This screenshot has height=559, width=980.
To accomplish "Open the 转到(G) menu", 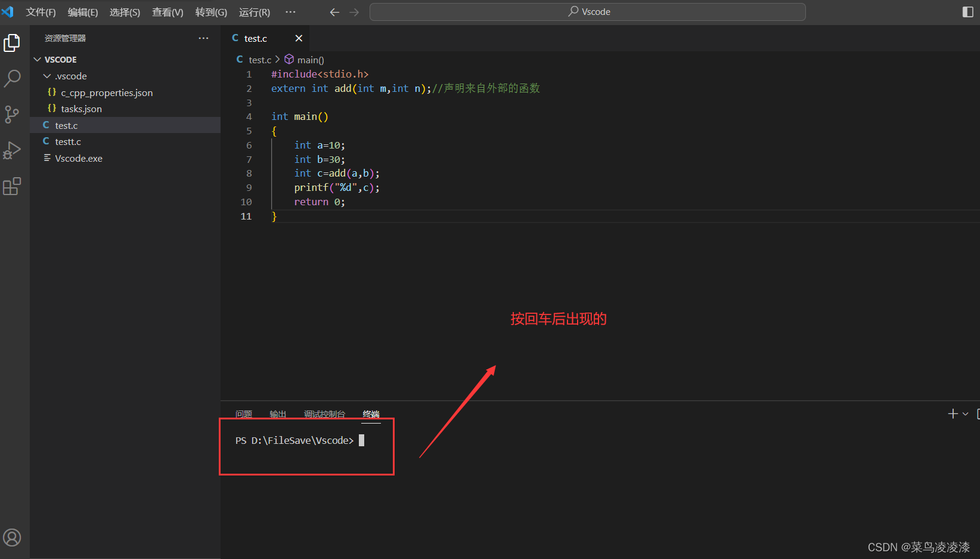I will [x=211, y=12].
